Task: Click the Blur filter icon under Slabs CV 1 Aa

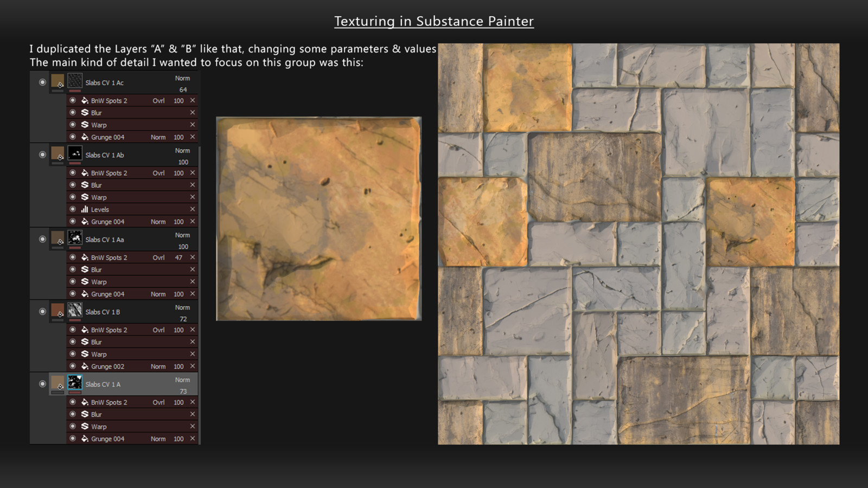Action: tap(85, 269)
